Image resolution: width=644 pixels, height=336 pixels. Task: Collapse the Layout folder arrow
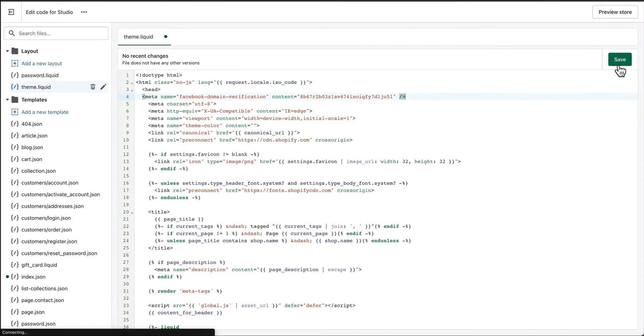(7, 51)
